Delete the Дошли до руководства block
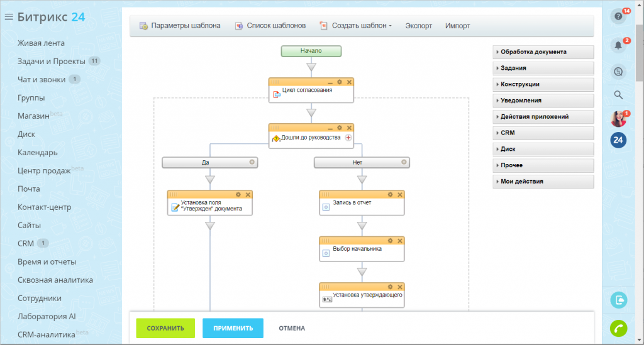Image resolution: width=644 pixels, height=345 pixels. [349, 128]
